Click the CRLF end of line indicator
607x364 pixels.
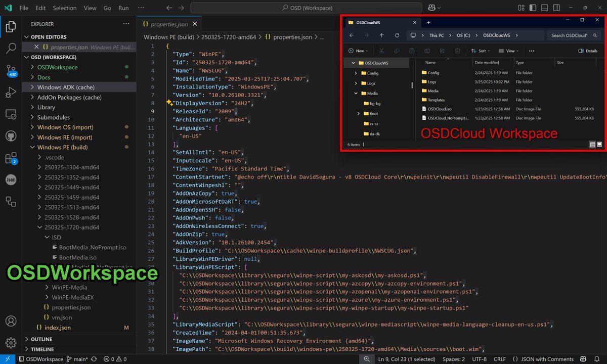499,359
